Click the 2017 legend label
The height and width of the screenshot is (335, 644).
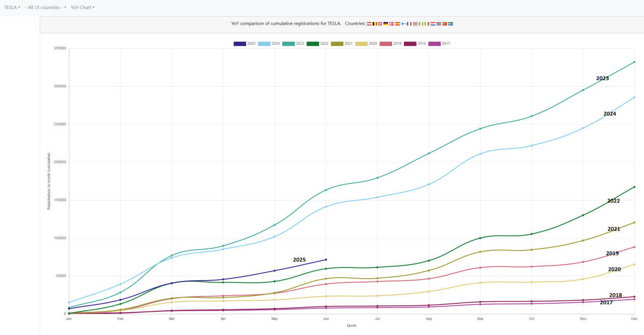(446, 44)
